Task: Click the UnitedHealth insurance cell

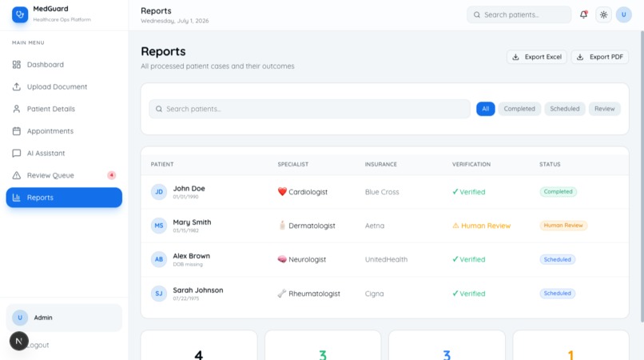Action: [386, 260]
